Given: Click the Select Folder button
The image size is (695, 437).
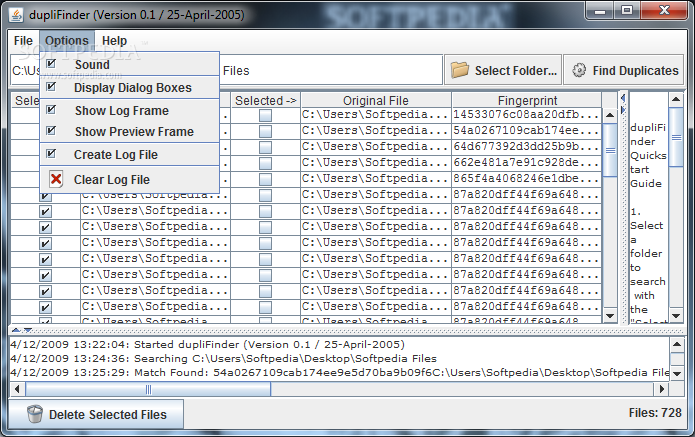Looking at the screenshot, I should click(503, 70).
